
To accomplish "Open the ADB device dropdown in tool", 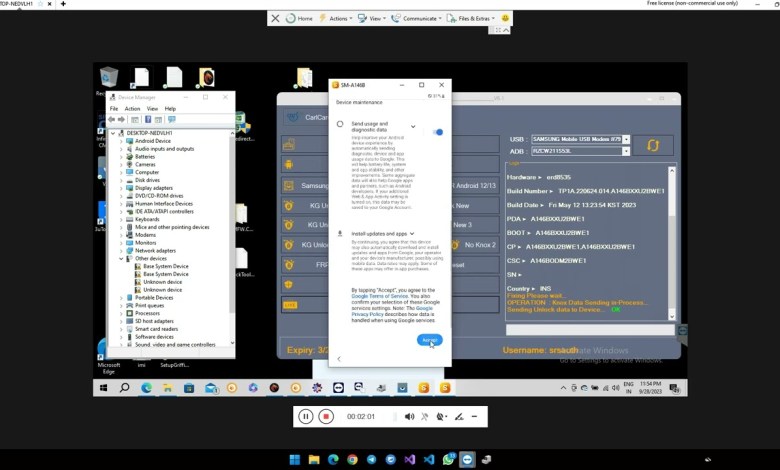I will [626, 151].
